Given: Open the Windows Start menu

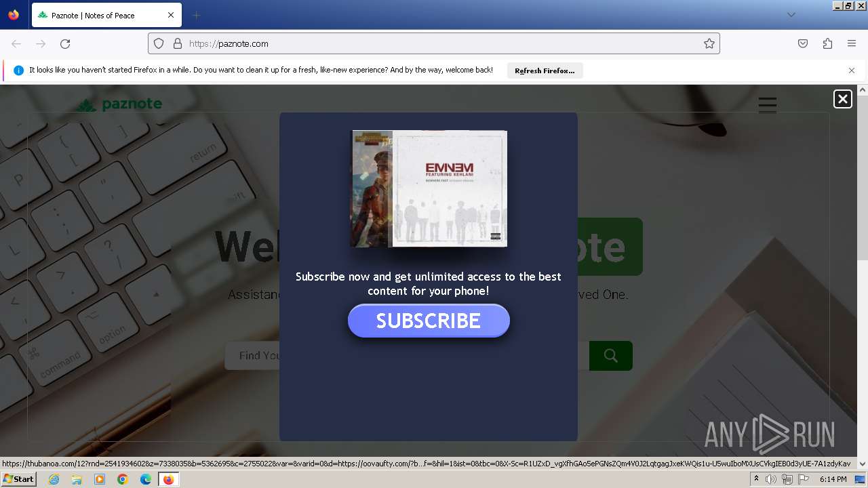Looking at the screenshot, I should pyautogui.click(x=18, y=479).
